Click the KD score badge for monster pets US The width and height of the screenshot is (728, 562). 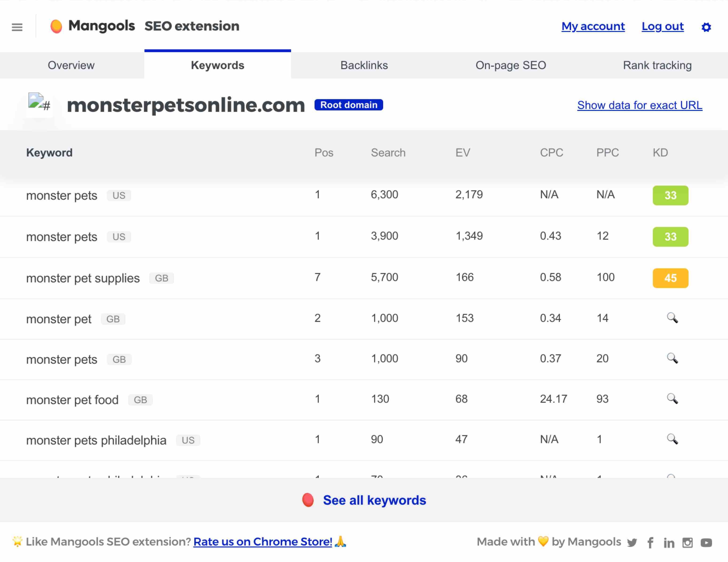click(x=670, y=195)
